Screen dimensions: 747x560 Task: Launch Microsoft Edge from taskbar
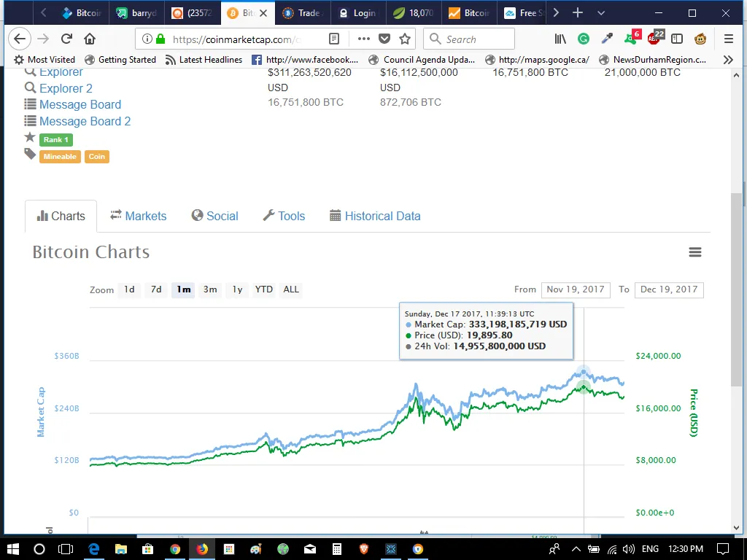pyautogui.click(x=93, y=549)
